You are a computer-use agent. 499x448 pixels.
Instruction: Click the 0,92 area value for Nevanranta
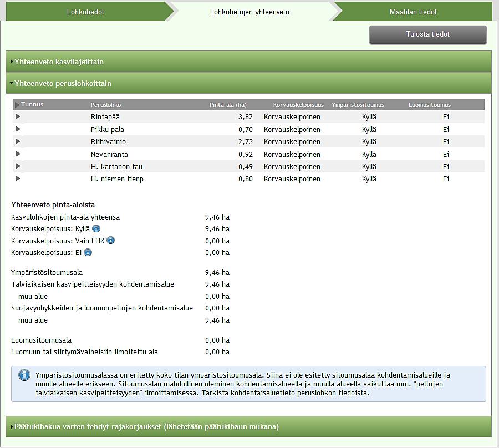(246, 154)
